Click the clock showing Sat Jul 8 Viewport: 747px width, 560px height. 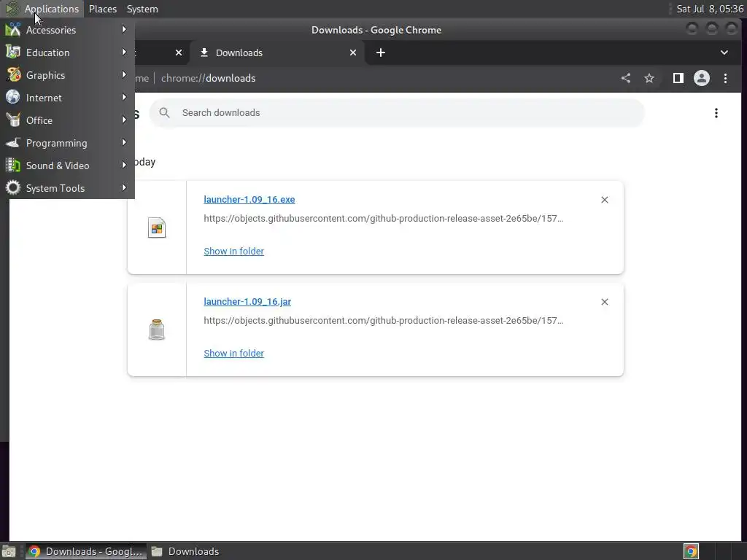click(710, 9)
